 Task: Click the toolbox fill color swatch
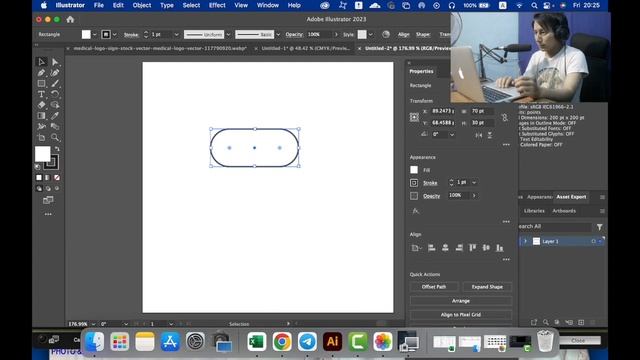(x=42, y=154)
